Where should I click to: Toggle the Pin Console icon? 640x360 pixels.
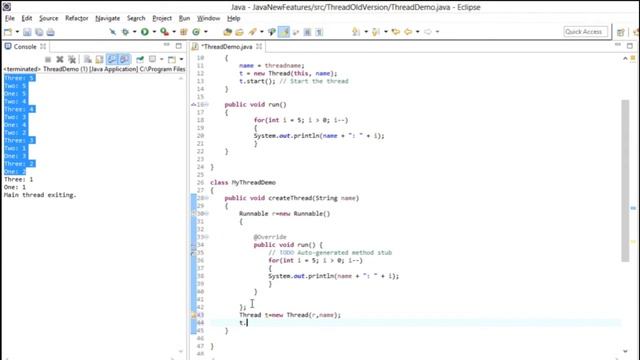[140, 60]
